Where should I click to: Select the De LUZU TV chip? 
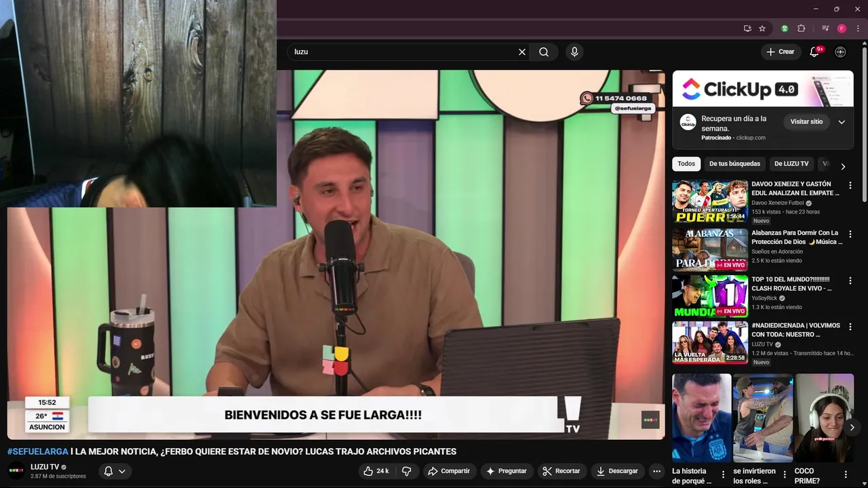pyautogui.click(x=791, y=163)
